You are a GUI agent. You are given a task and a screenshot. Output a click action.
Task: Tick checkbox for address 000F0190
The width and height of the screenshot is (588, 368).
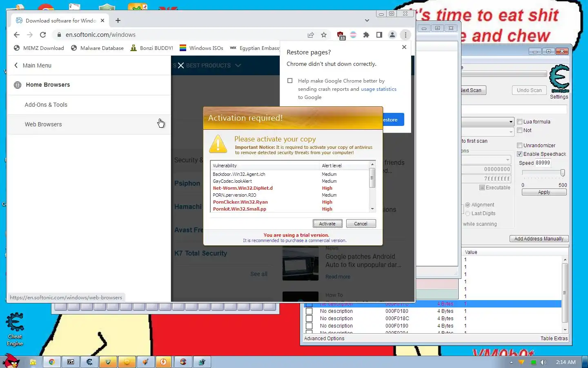click(x=309, y=326)
